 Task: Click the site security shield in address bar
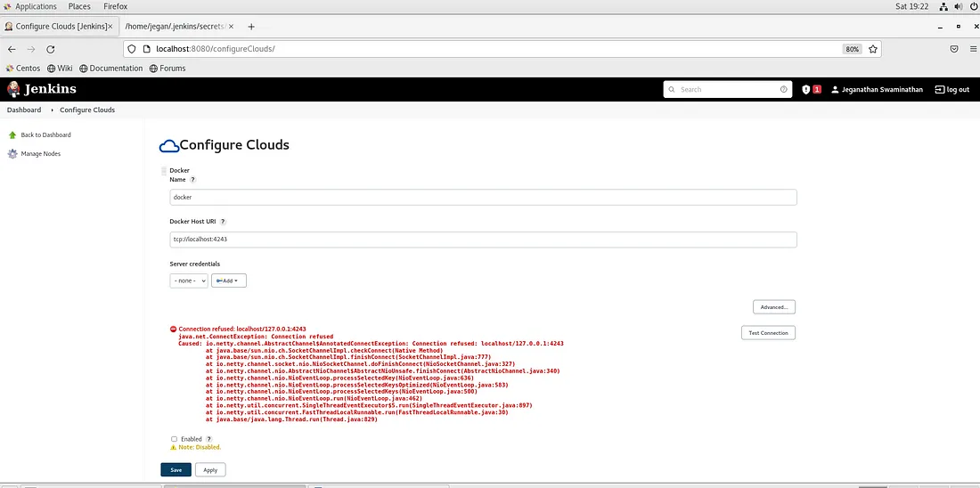(131, 49)
